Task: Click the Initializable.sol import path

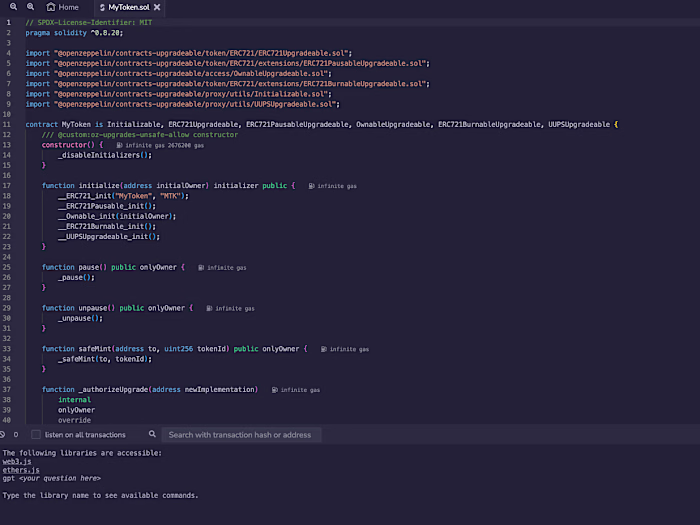Action: pos(193,94)
